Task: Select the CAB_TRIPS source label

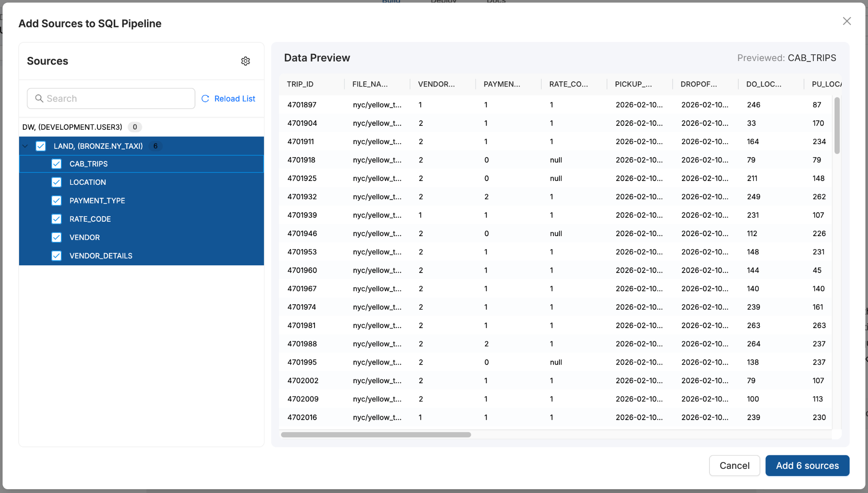Action: (x=89, y=164)
